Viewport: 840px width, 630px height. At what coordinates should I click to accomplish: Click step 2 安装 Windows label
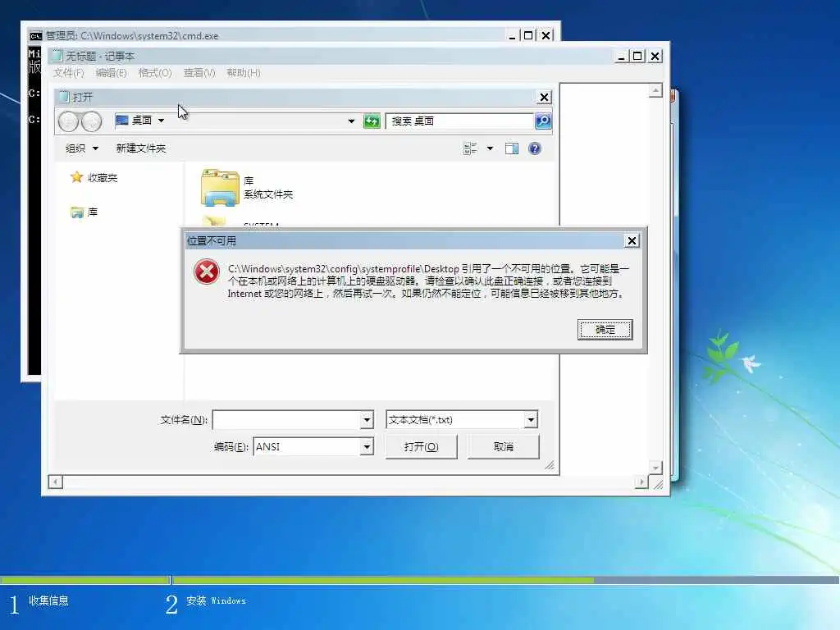point(217,601)
